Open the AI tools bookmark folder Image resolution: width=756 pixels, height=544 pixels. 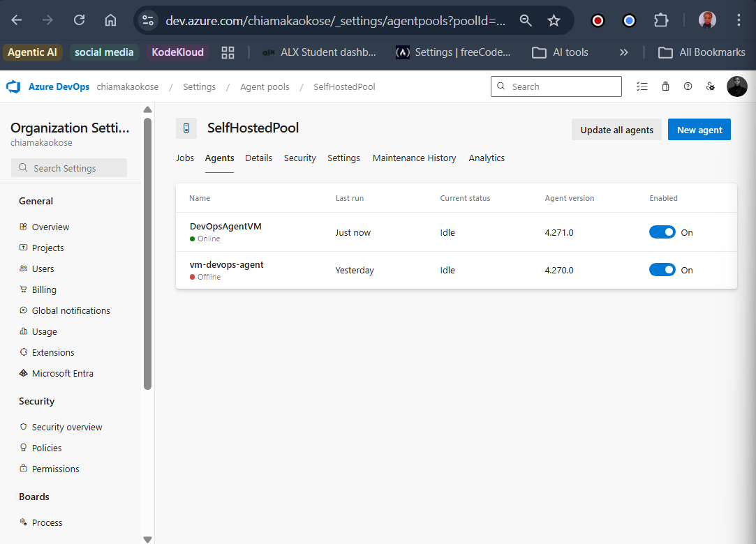(x=560, y=52)
